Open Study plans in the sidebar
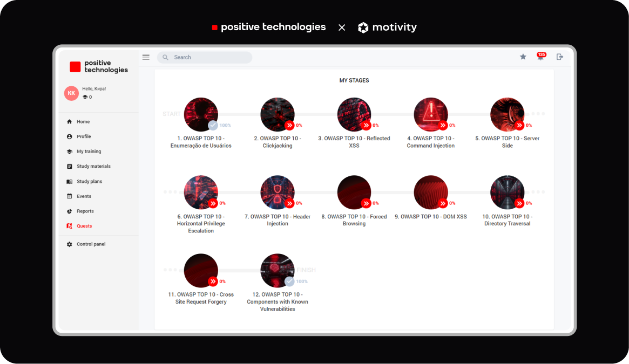629x364 pixels. [x=89, y=182]
